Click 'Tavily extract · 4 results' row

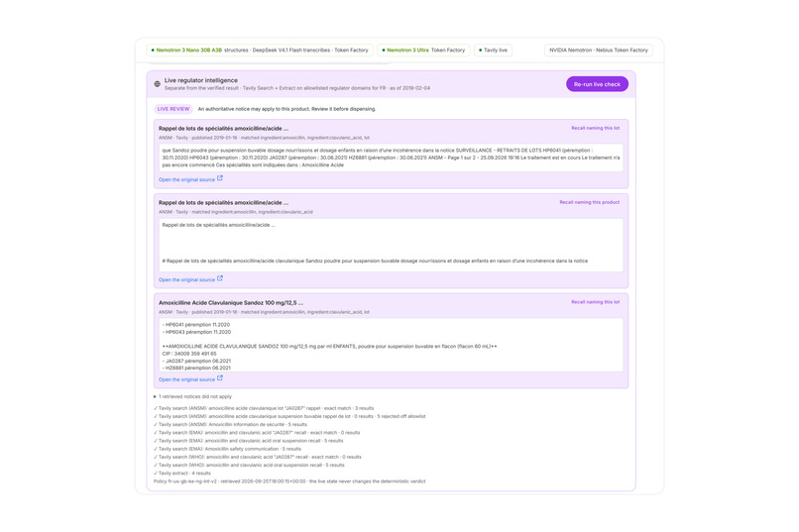182,474
